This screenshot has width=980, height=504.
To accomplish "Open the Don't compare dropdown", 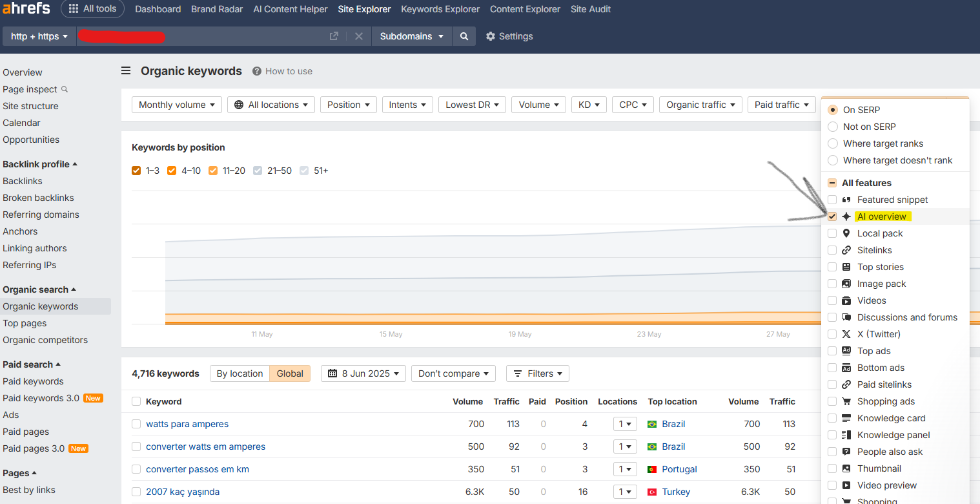I will coord(453,373).
